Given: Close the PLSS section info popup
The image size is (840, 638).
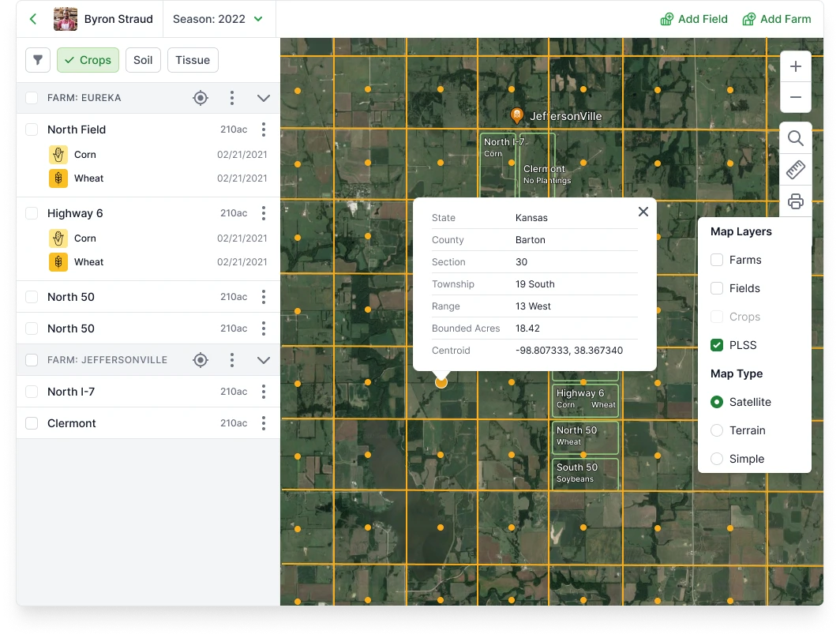Looking at the screenshot, I should (x=643, y=212).
